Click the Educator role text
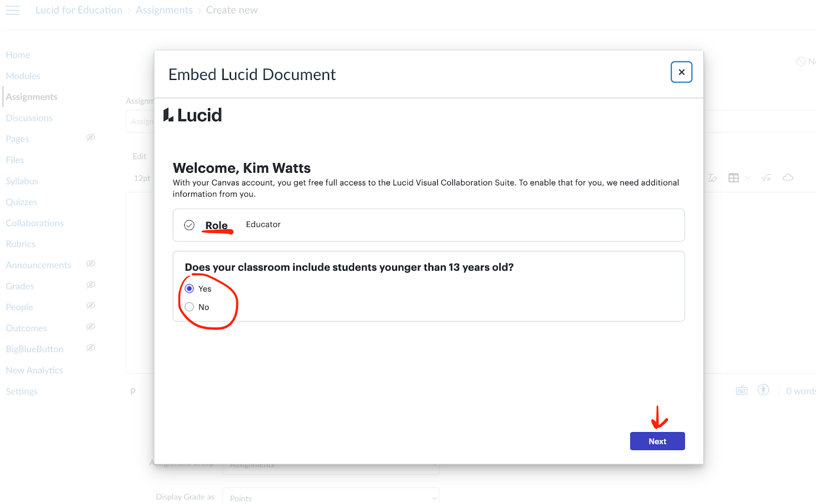Screen dimensions: 816x504 point(263,224)
